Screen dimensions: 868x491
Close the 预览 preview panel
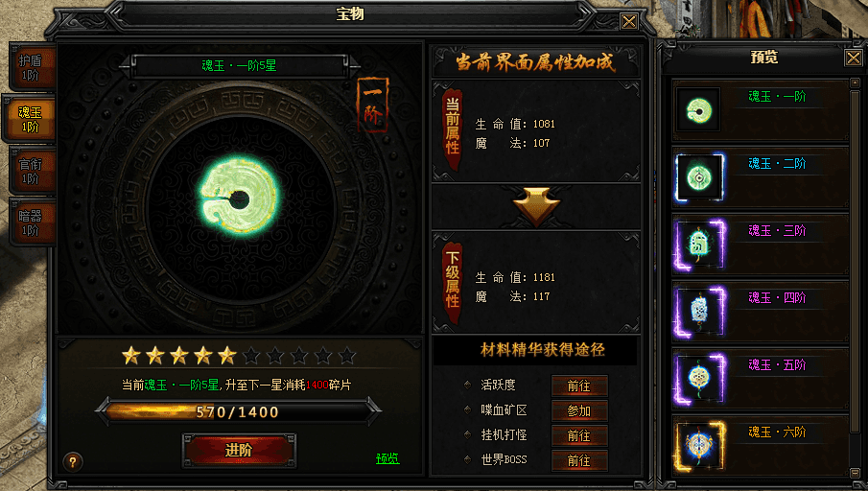coord(853,58)
